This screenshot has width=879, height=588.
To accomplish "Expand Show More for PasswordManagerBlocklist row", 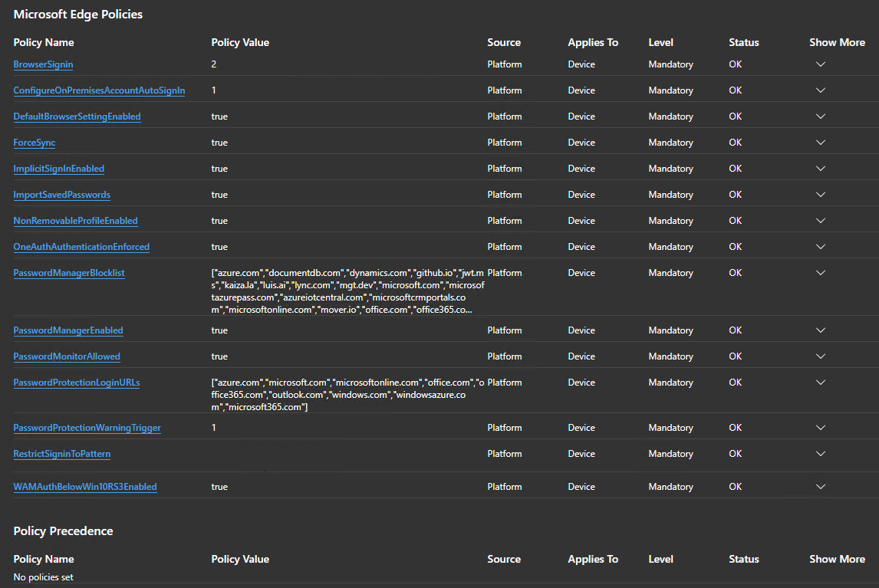I will 821,273.
